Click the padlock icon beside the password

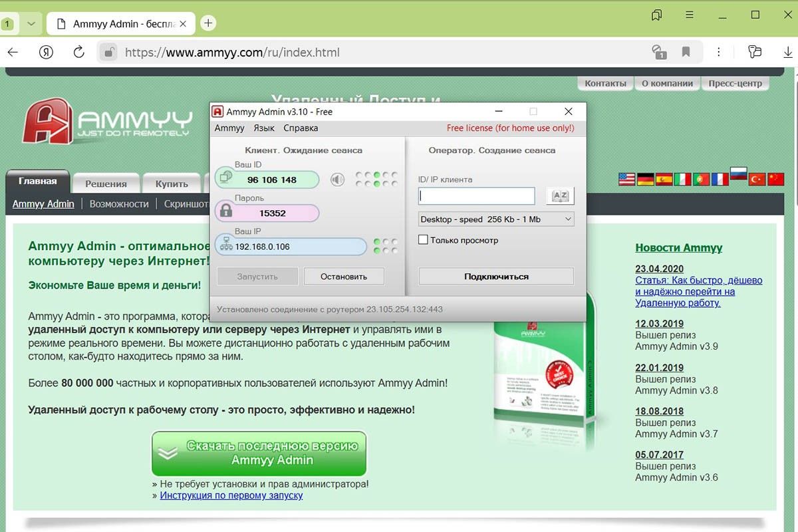tap(226, 212)
